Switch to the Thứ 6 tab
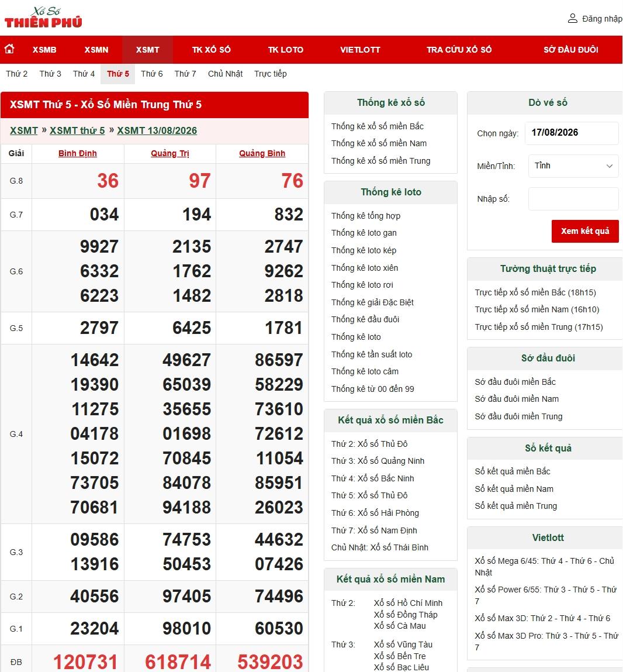 151,74
